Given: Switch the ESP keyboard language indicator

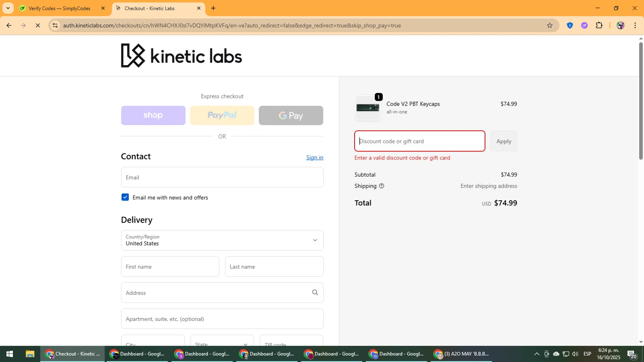Looking at the screenshot, I should (587, 354).
